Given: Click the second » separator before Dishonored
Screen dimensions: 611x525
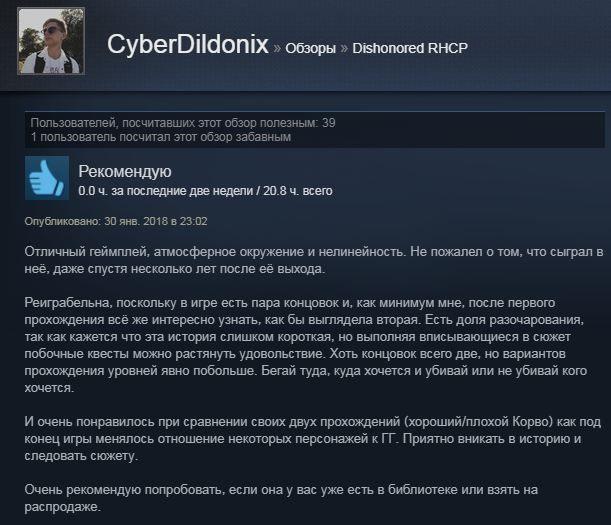Looking at the screenshot, I should pos(344,48).
